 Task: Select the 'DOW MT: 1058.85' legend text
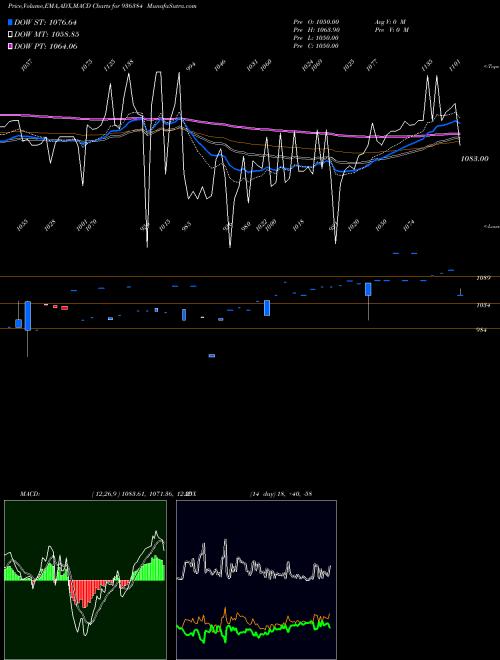click(47, 35)
